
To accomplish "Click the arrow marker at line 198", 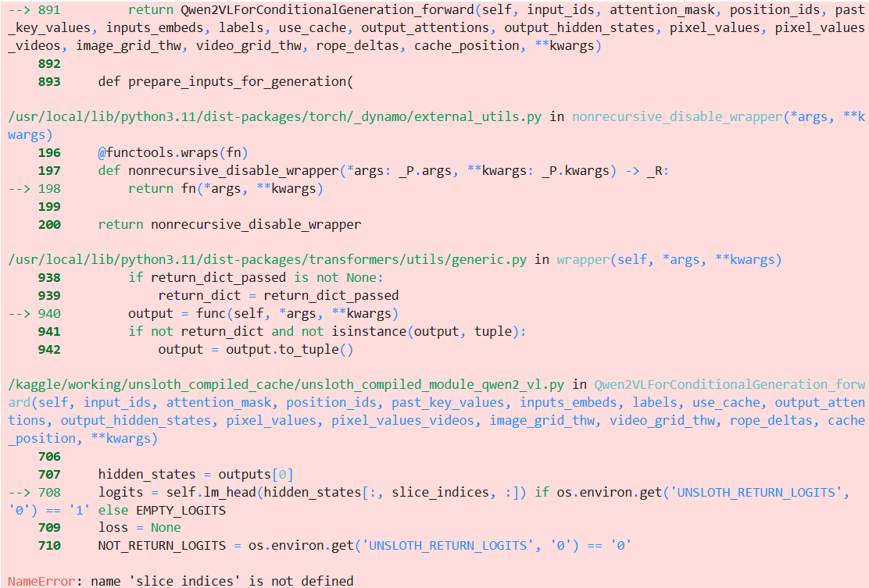I will 20,189.
